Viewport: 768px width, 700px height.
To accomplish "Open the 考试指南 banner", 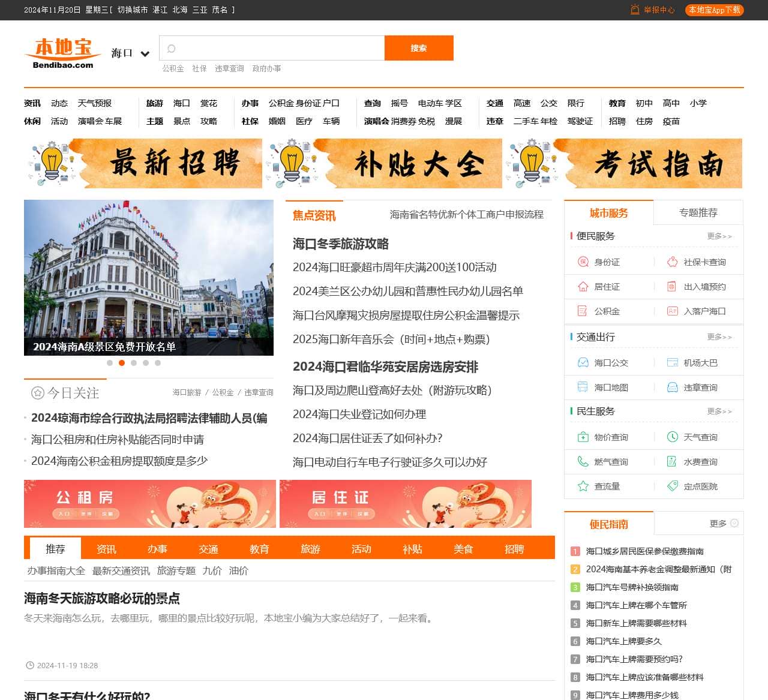I will point(623,163).
